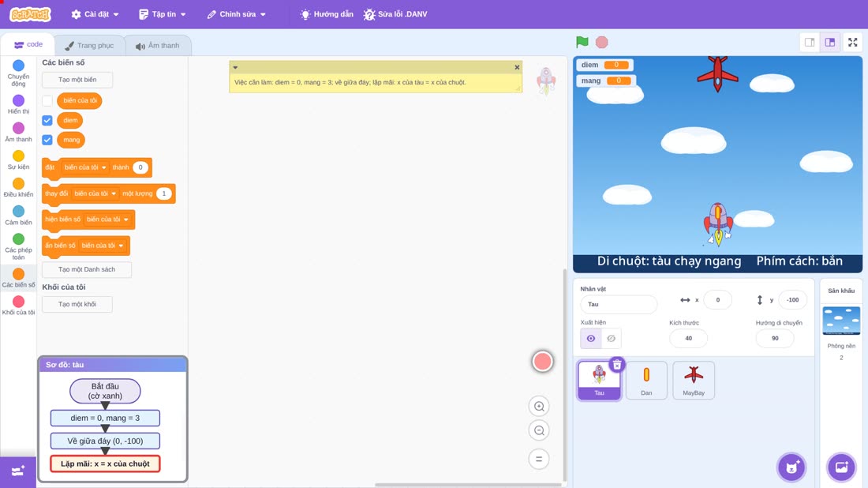868x488 pixels.
Task: Open the choose a backdrop button
Action: (x=841, y=467)
